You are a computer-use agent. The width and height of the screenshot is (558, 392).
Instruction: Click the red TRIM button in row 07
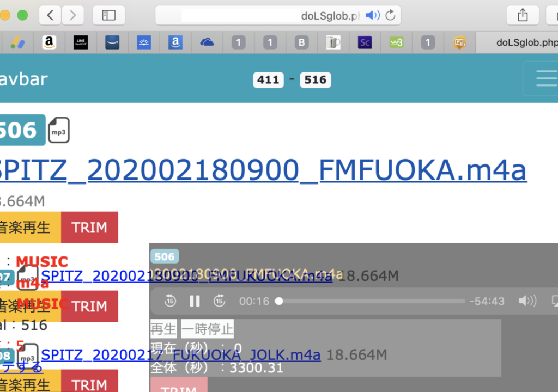coord(89,307)
